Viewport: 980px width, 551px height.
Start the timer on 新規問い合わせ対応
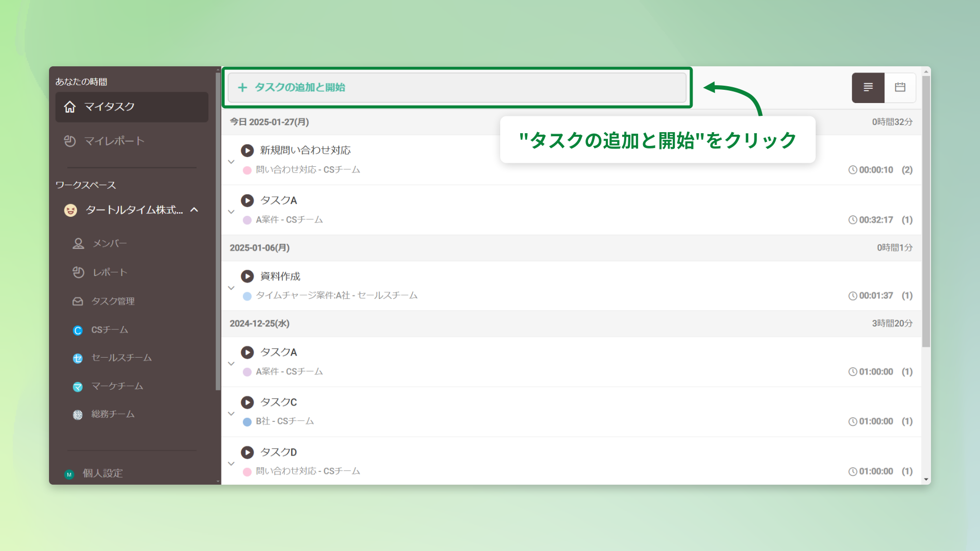(248, 151)
